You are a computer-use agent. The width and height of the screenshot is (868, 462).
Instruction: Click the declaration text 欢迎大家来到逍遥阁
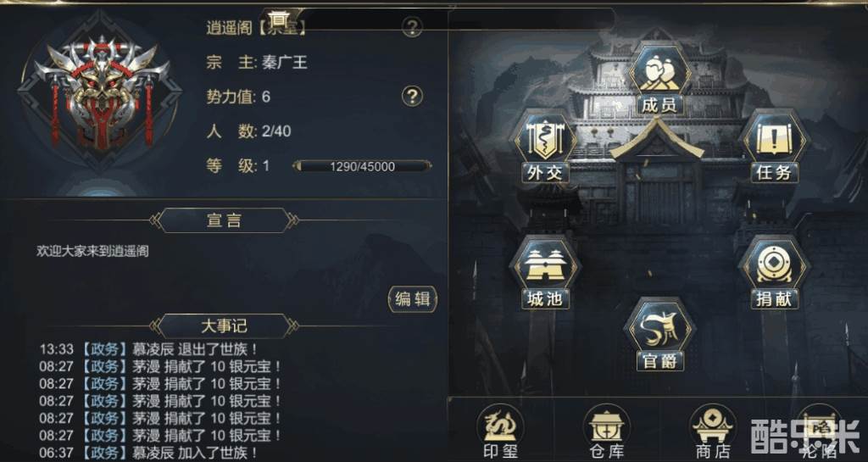coord(92,251)
